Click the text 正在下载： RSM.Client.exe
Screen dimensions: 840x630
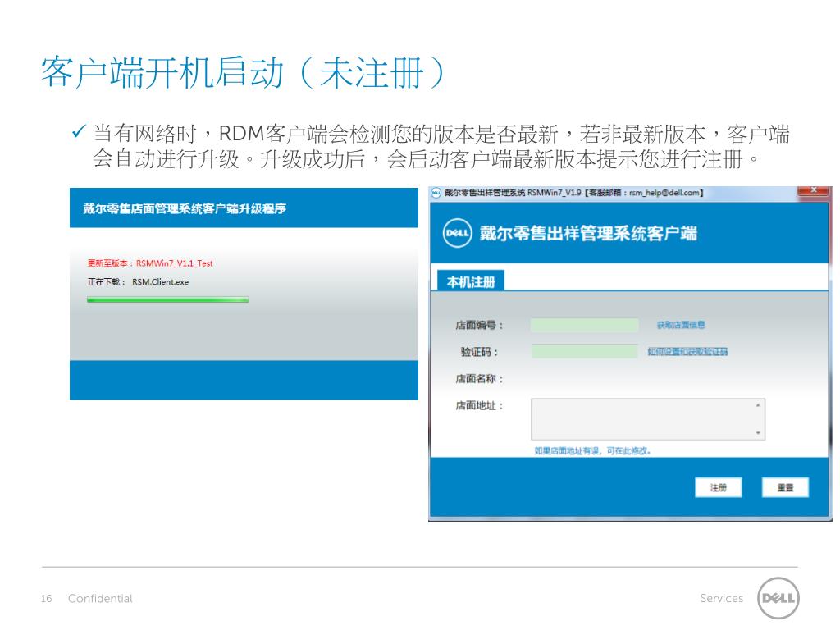pyautogui.click(x=138, y=282)
